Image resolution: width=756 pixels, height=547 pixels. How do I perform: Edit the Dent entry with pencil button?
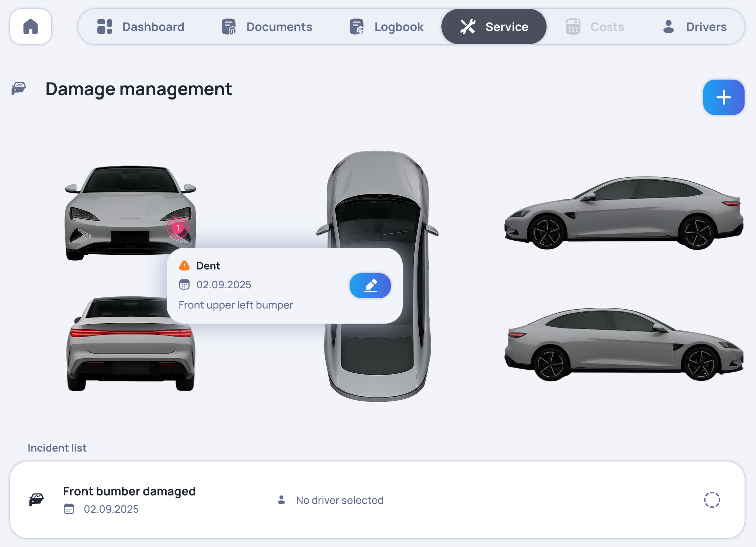pos(370,286)
